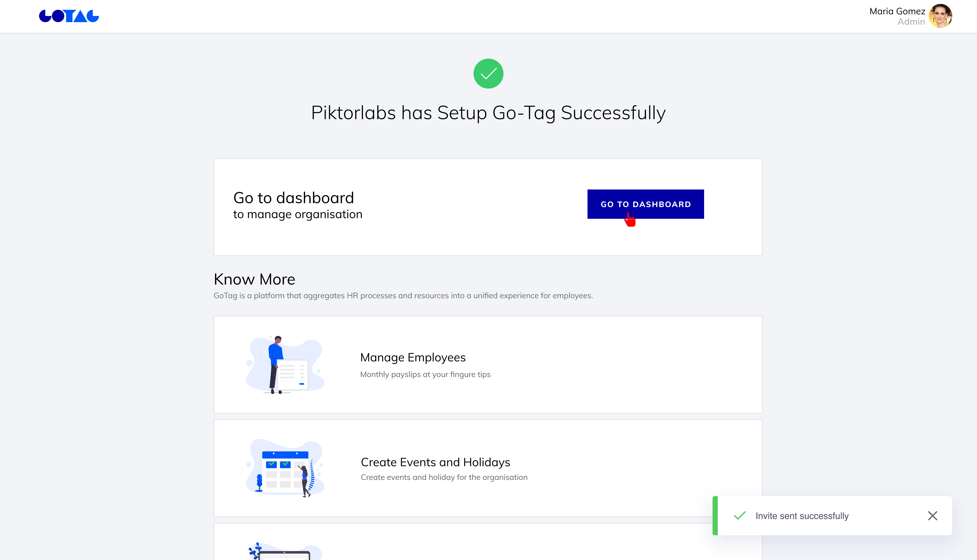
Task: Click Monthly payslips at your fingure tips text
Action: tap(425, 375)
